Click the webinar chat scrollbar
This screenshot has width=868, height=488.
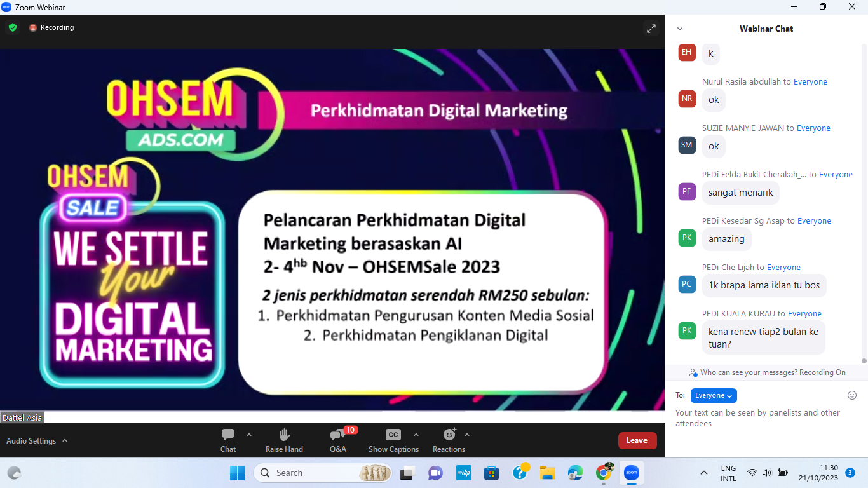(864, 203)
